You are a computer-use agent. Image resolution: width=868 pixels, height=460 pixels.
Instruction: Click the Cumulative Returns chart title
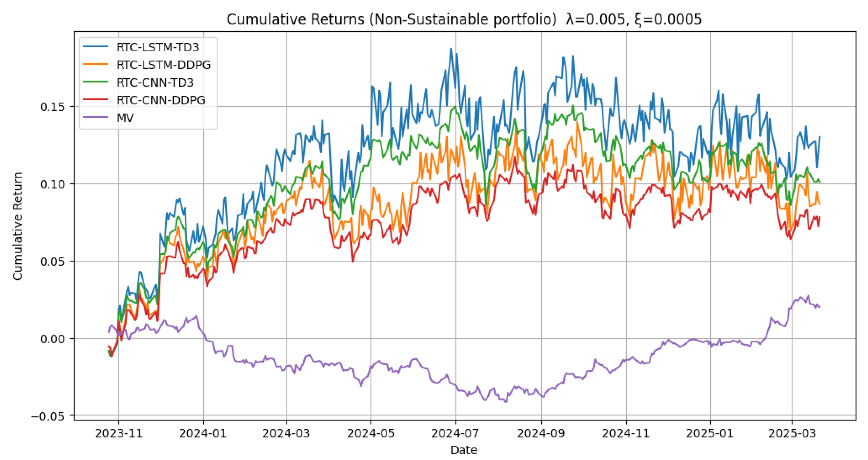click(464, 19)
